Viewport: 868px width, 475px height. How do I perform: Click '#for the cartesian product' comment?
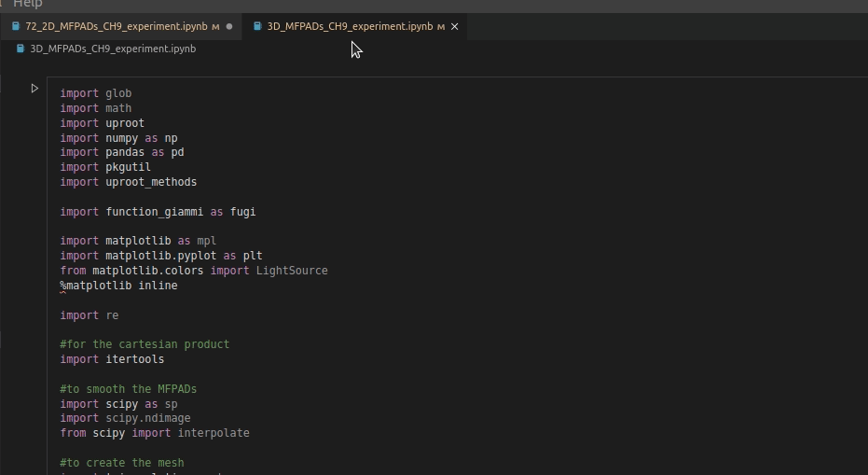(x=145, y=344)
